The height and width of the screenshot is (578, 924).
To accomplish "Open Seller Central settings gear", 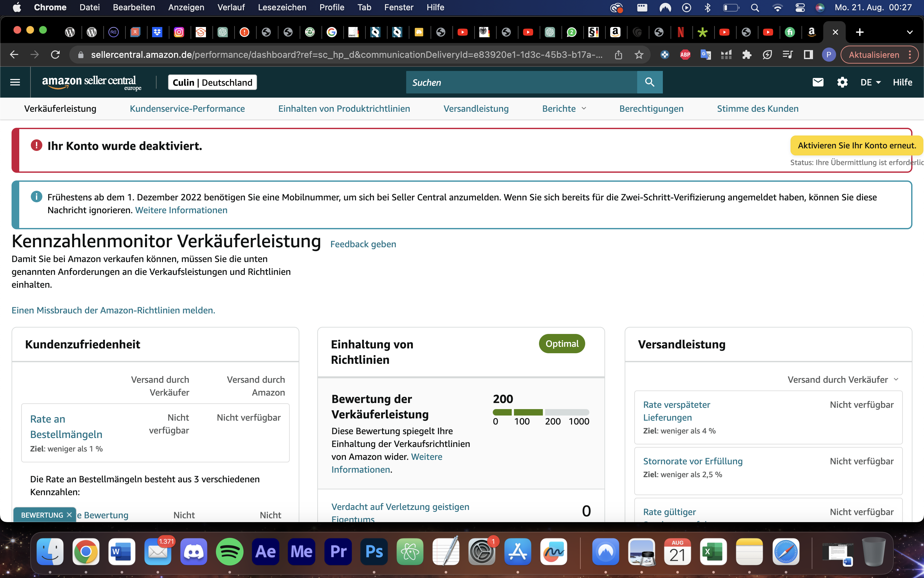I will (x=842, y=82).
